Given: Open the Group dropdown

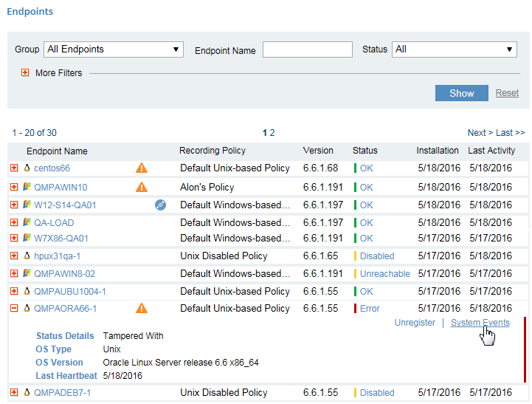Looking at the screenshot, I should (114, 49).
